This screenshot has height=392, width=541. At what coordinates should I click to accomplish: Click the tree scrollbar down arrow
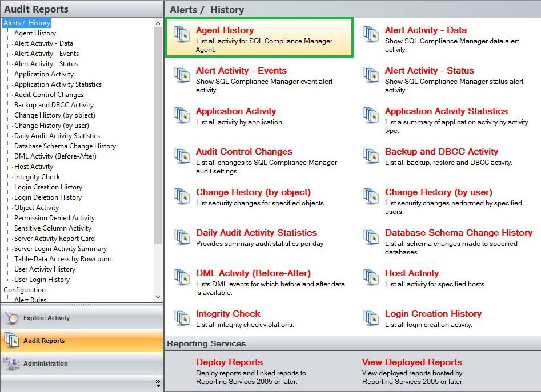(x=158, y=297)
